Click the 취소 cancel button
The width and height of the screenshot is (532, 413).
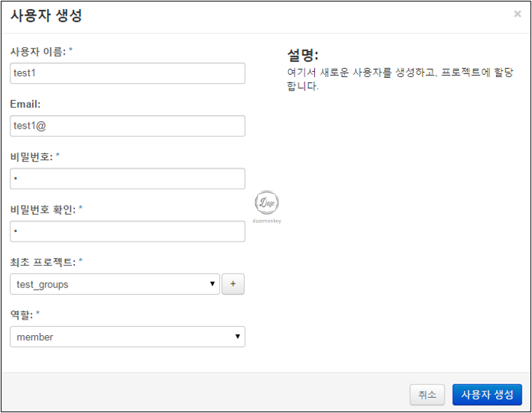pyautogui.click(x=427, y=395)
